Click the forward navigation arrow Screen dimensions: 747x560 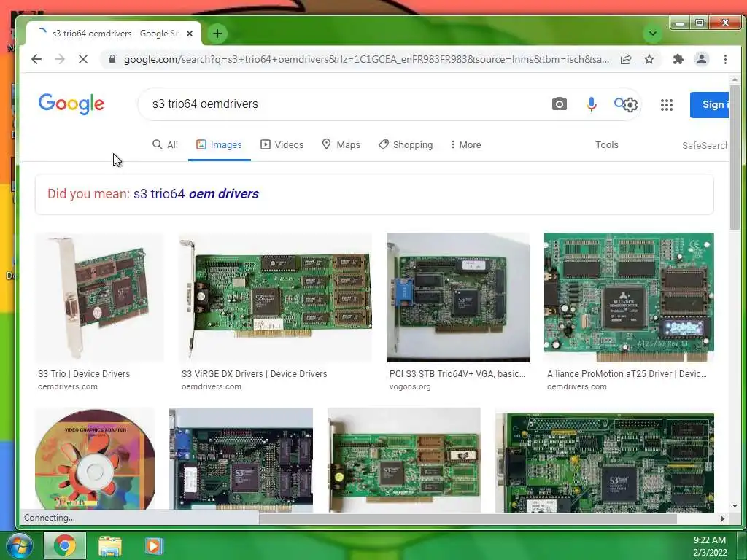point(60,59)
